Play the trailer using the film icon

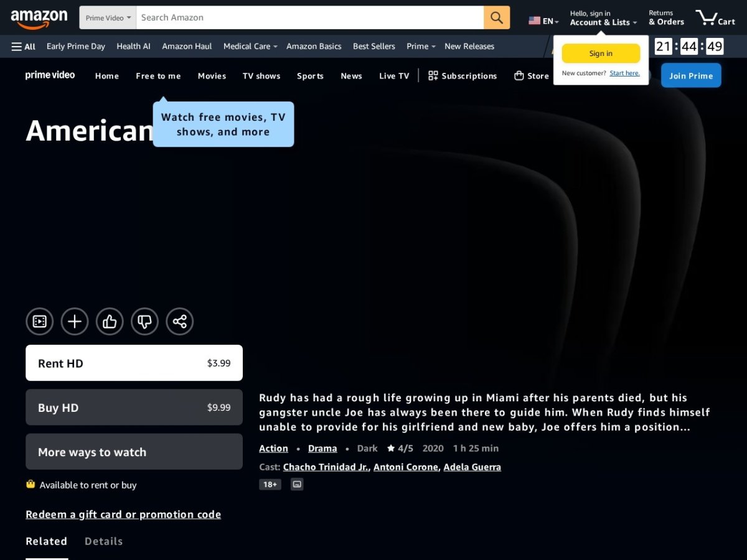pyautogui.click(x=40, y=322)
